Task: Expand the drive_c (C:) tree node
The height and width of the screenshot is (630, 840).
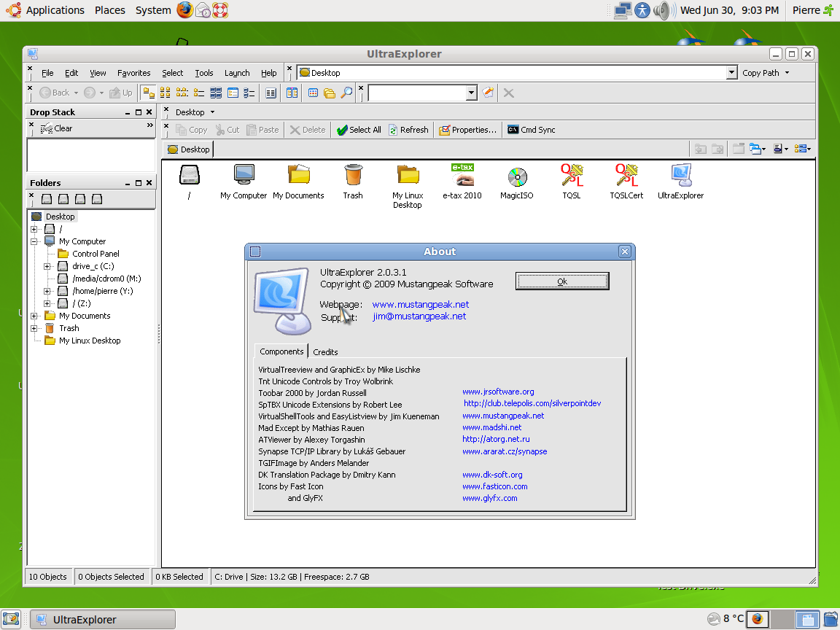Action: click(x=47, y=266)
